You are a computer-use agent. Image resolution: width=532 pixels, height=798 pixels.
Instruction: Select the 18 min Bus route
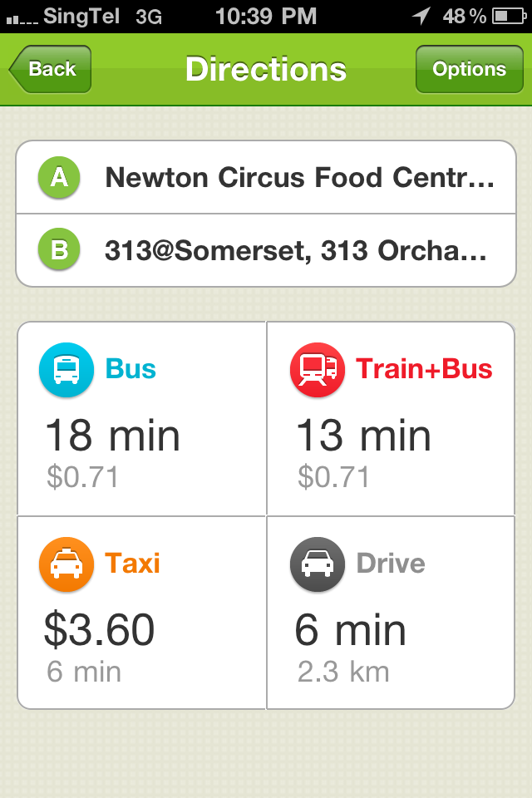[x=141, y=418]
